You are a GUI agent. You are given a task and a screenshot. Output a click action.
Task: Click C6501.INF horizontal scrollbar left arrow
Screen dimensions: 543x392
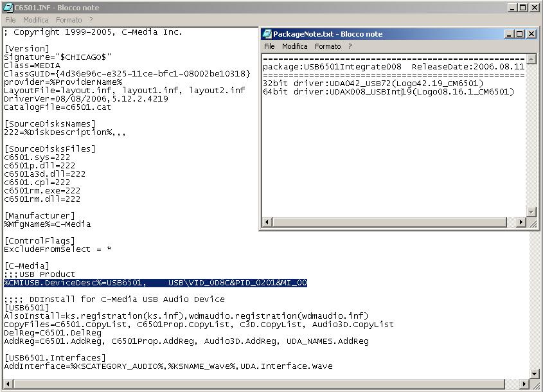point(8,384)
